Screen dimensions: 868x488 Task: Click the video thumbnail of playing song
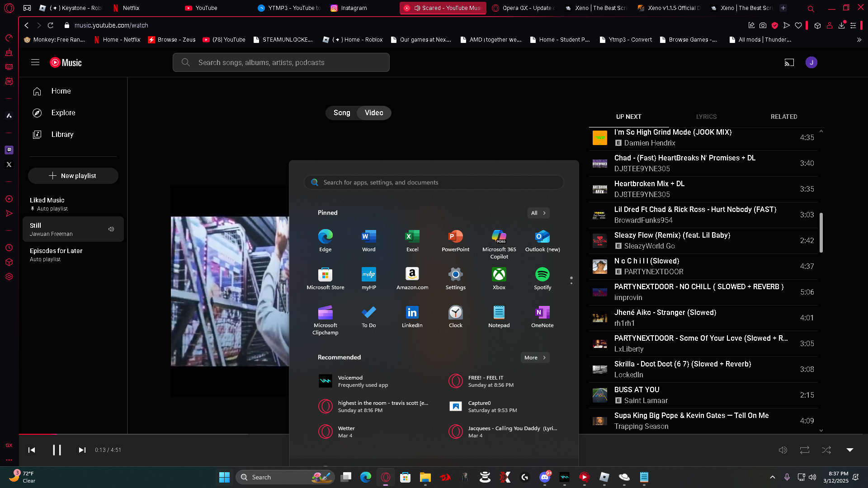click(230, 291)
